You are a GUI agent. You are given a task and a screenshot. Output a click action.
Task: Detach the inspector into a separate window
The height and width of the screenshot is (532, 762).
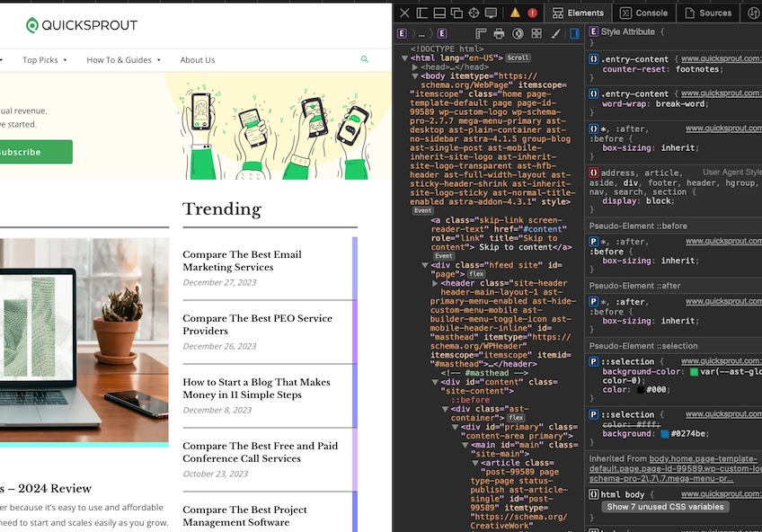click(456, 13)
